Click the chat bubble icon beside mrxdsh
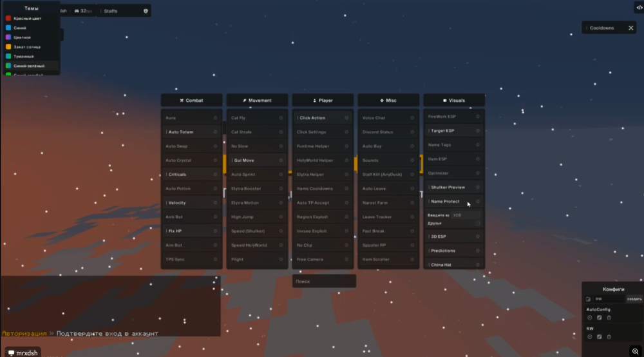Image resolution: width=644 pixels, height=357 pixels. click(11, 353)
